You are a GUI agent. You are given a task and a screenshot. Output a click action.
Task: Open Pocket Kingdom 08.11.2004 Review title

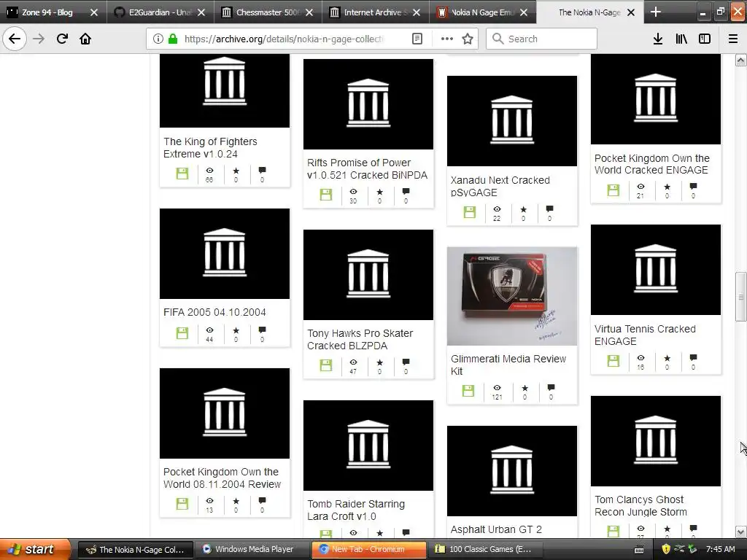pyautogui.click(x=222, y=478)
